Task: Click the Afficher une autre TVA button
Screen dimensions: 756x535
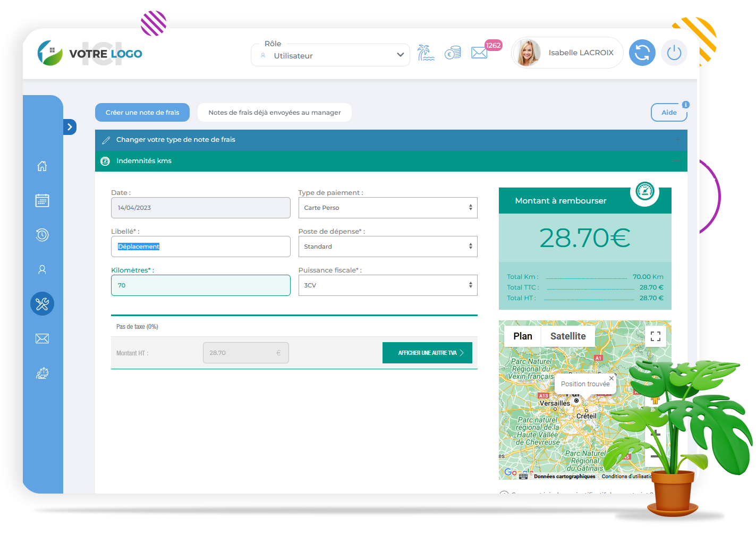Action: [x=427, y=353]
